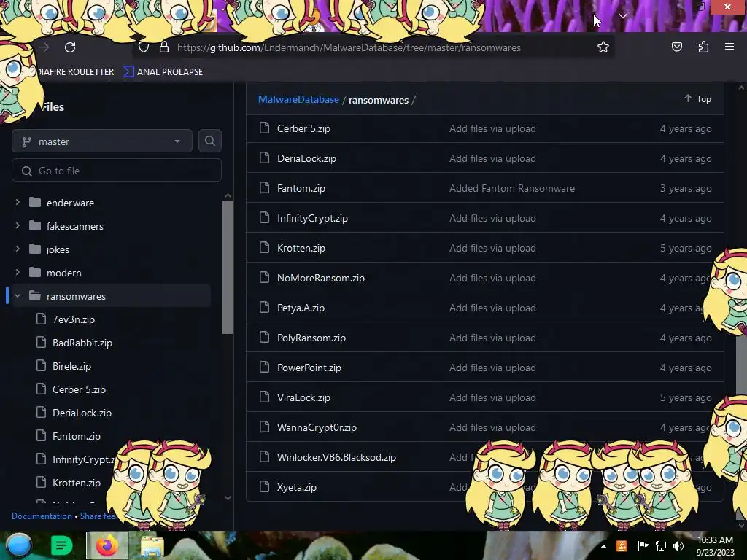The image size is (747, 560).
Task: Open the Start orb on the taskbar
Action: click(x=18, y=545)
